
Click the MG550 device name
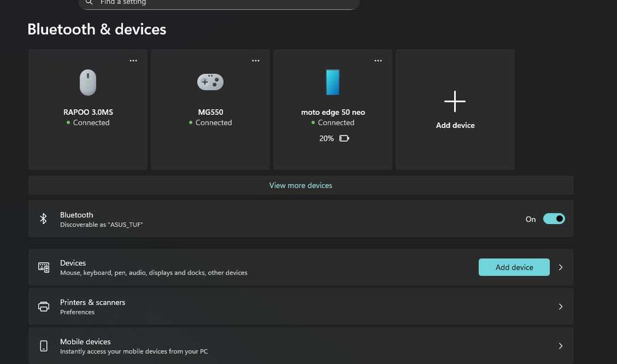[210, 112]
